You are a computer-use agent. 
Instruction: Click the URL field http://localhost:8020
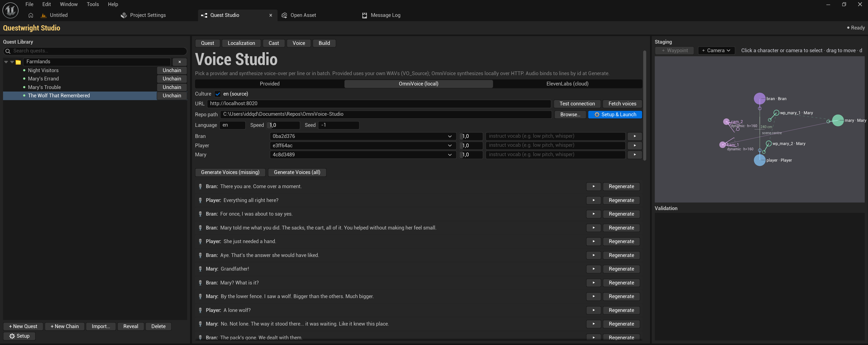click(x=379, y=103)
